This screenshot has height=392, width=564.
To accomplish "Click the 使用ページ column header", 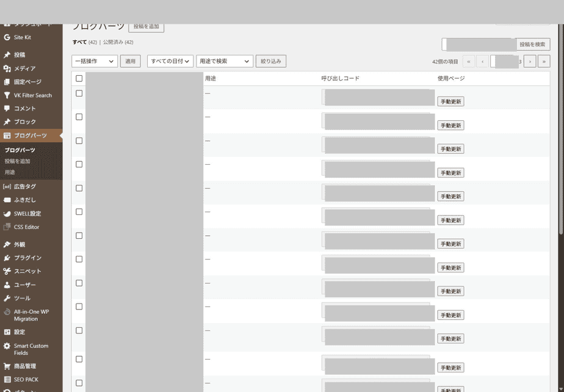I will tap(451, 79).
